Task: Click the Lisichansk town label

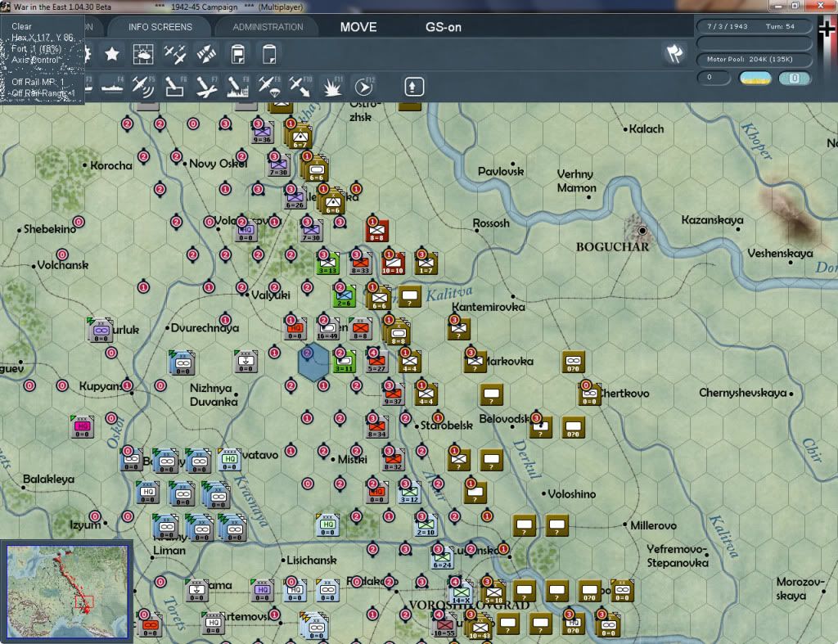Action: point(312,560)
